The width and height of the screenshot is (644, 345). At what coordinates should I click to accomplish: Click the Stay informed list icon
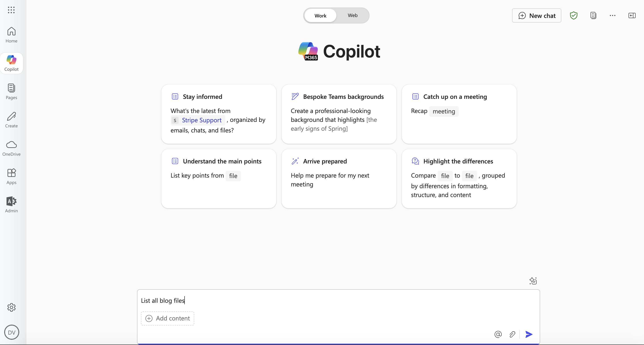[x=175, y=97]
